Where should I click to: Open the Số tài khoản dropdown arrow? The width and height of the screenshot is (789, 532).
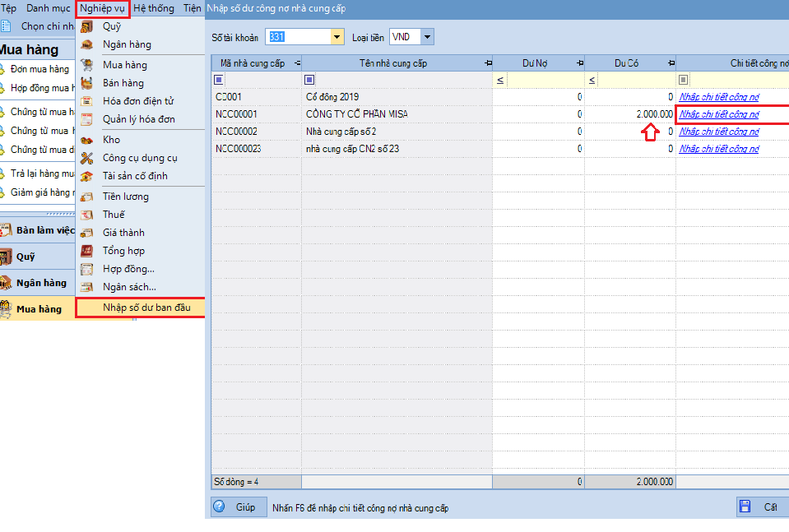click(x=336, y=38)
